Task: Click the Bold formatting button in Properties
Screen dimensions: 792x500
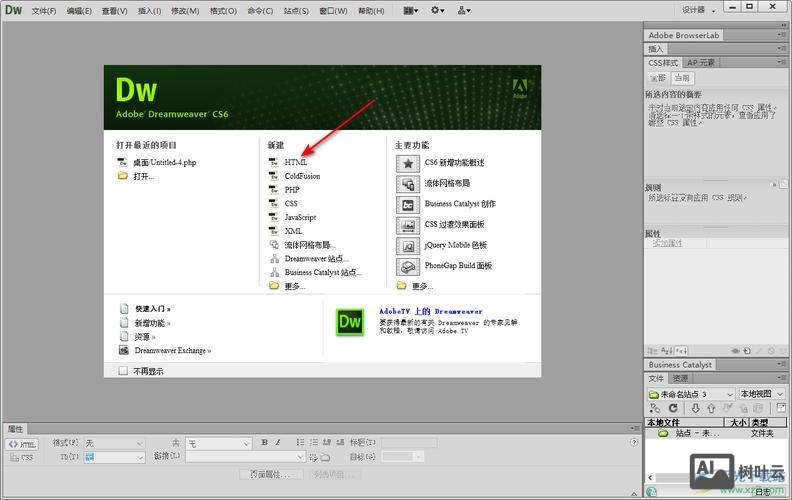Action: (x=264, y=442)
